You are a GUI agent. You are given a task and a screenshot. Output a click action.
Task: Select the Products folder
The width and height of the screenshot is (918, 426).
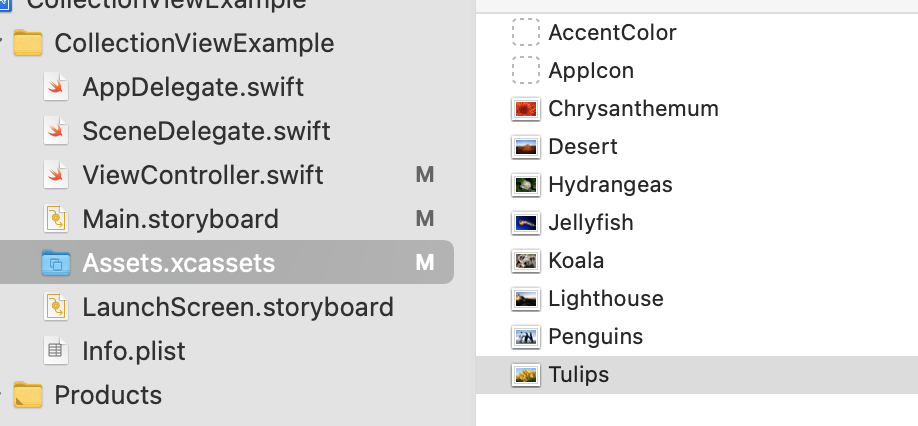click(x=107, y=395)
